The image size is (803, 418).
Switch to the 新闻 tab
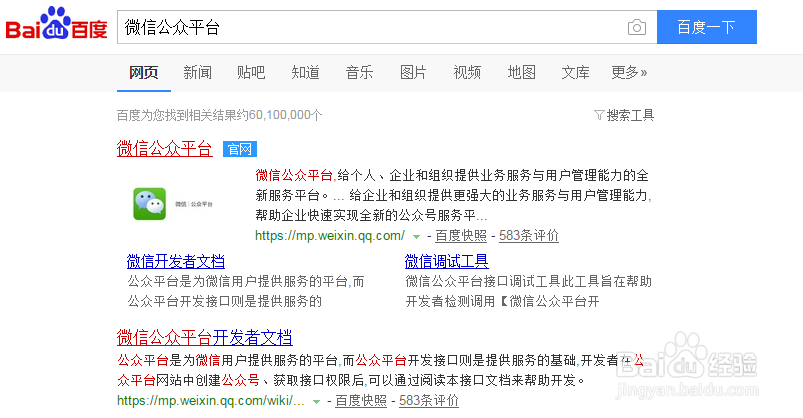tap(198, 73)
